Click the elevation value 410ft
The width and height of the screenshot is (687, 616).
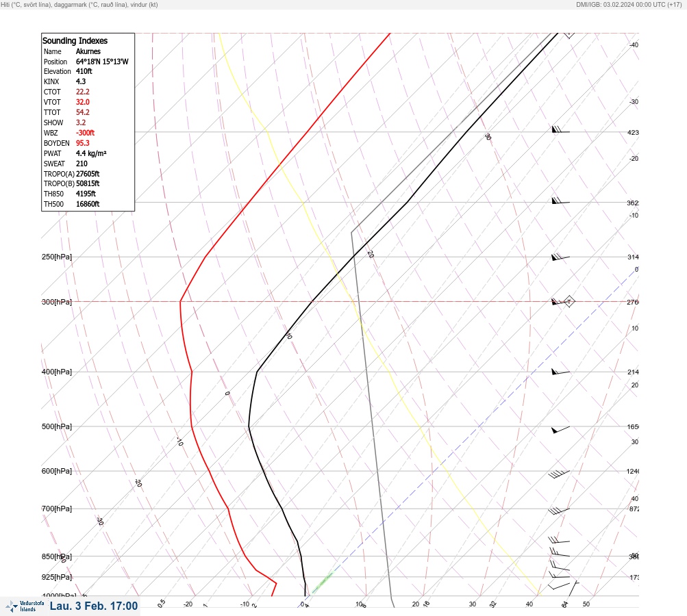[84, 71]
